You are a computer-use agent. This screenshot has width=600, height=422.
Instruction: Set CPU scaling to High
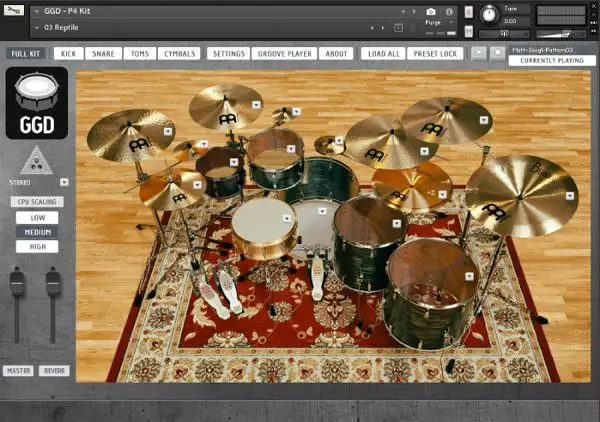pyautogui.click(x=37, y=246)
